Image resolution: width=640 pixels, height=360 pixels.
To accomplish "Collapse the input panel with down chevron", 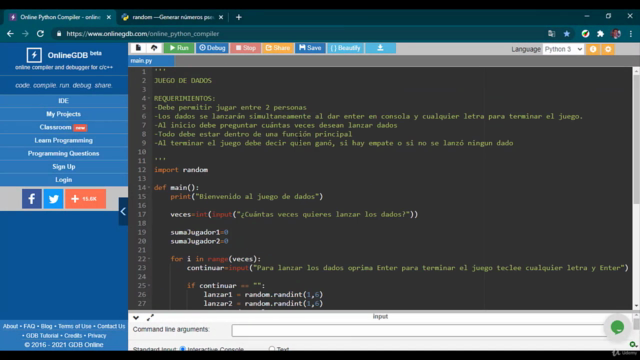I will [x=136, y=317].
